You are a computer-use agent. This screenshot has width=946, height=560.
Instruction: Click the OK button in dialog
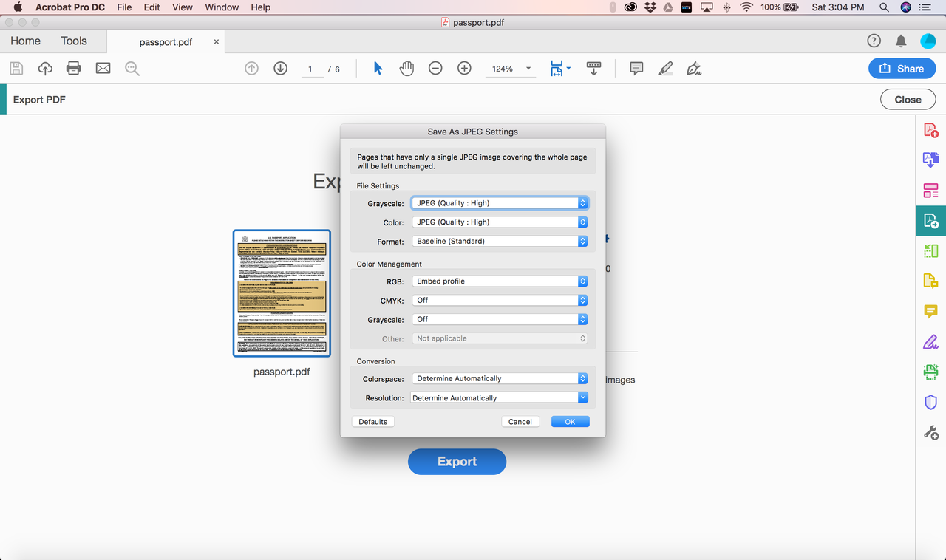570,421
